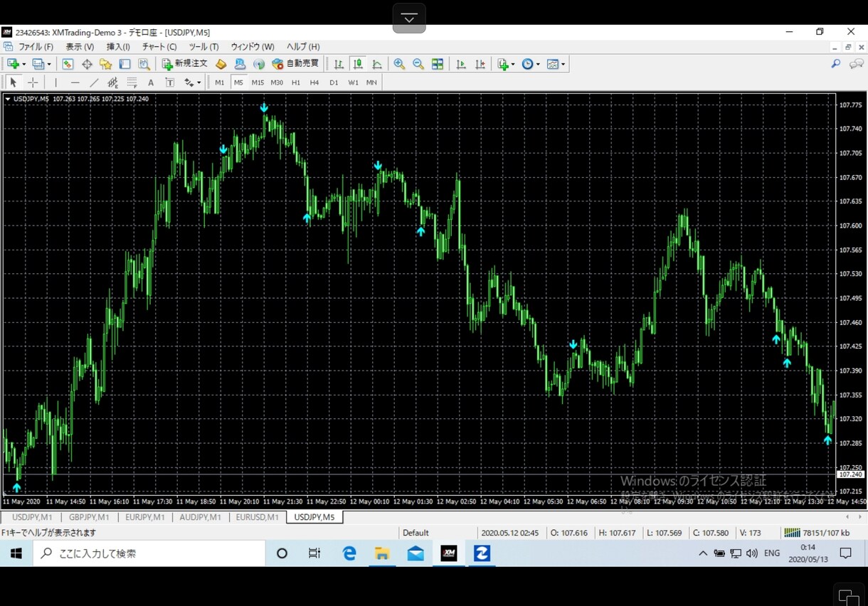Select the crosshair cursor tool
The width and height of the screenshot is (868, 606).
coord(33,83)
